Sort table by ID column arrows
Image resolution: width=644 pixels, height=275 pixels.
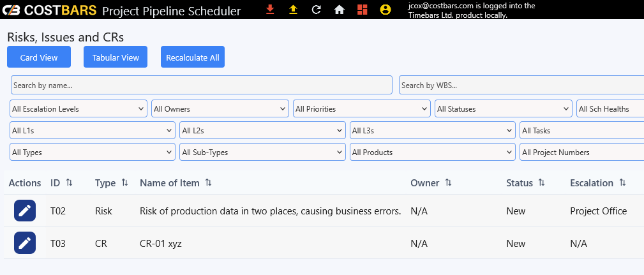coord(69,183)
